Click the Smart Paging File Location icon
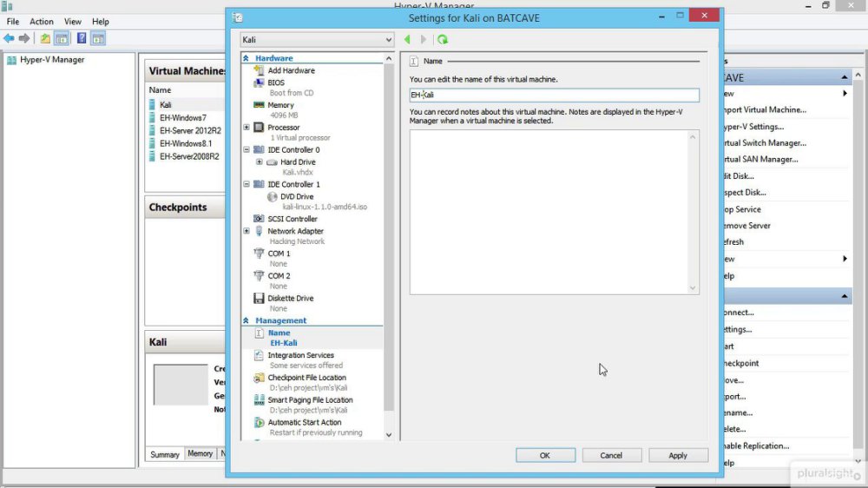This screenshot has height=488, width=868. click(x=259, y=400)
